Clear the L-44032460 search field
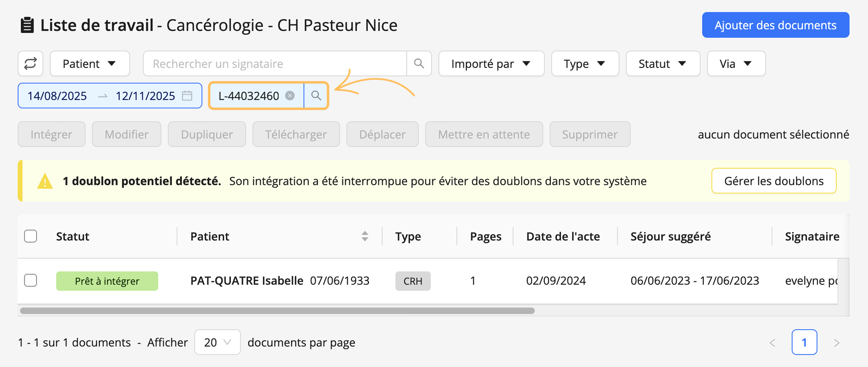This screenshot has width=868, height=367. [x=290, y=96]
